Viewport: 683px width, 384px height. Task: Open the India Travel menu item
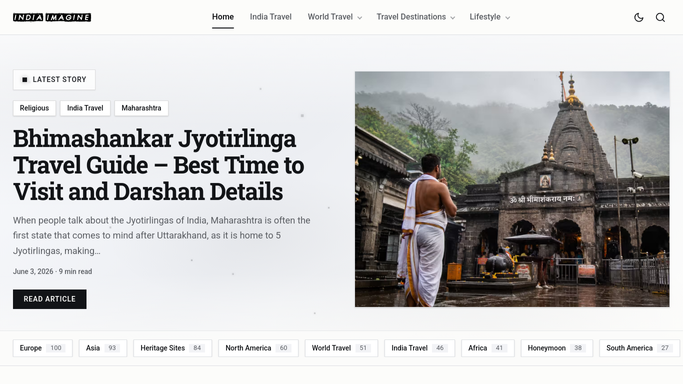coord(270,17)
